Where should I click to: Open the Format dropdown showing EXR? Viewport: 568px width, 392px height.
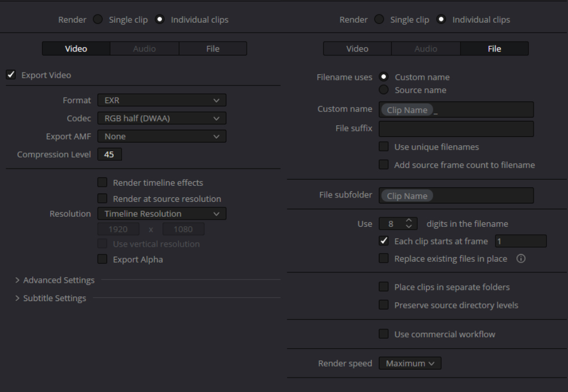161,100
